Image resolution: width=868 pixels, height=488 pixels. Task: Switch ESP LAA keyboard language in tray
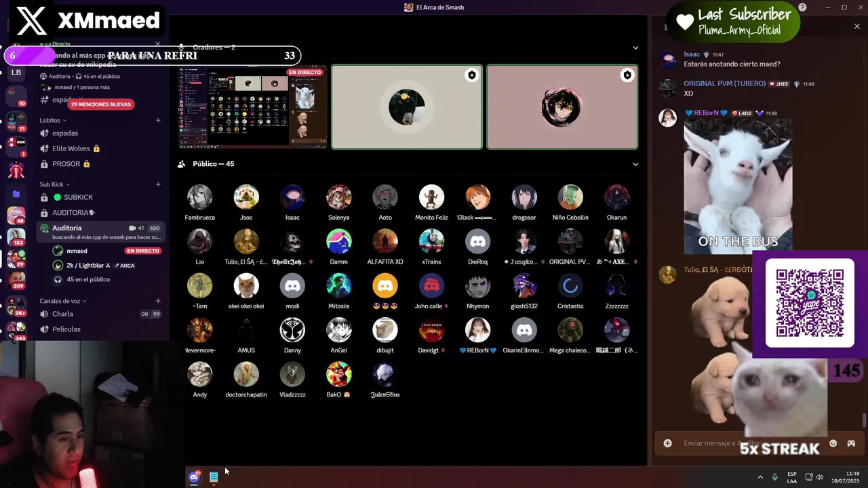point(792,477)
